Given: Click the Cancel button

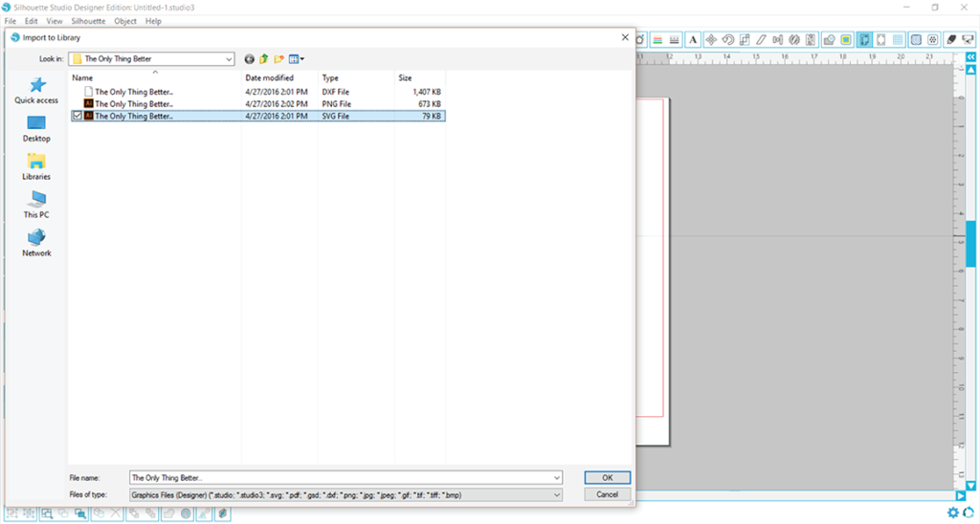Looking at the screenshot, I should [608, 494].
